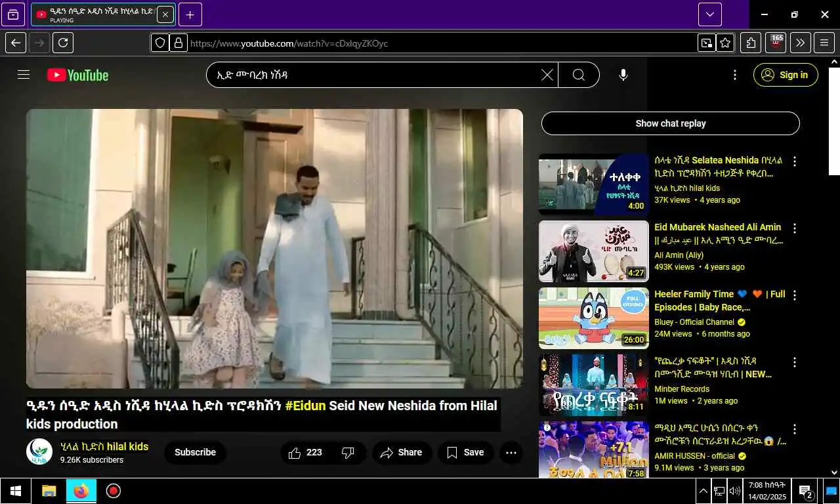Open Selatea Neshida video title
Image resolution: width=840 pixels, height=504 pixels.
719,167
